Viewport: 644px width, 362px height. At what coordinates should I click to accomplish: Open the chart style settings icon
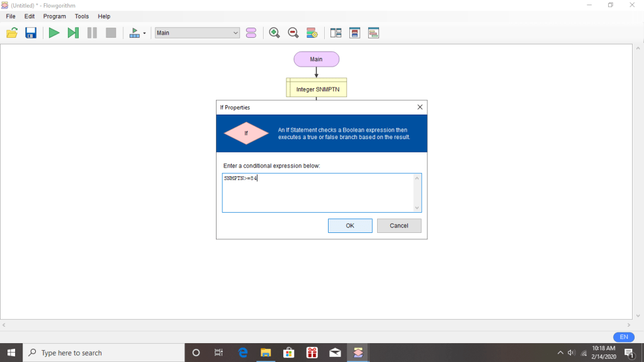pyautogui.click(x=312, y=33)
